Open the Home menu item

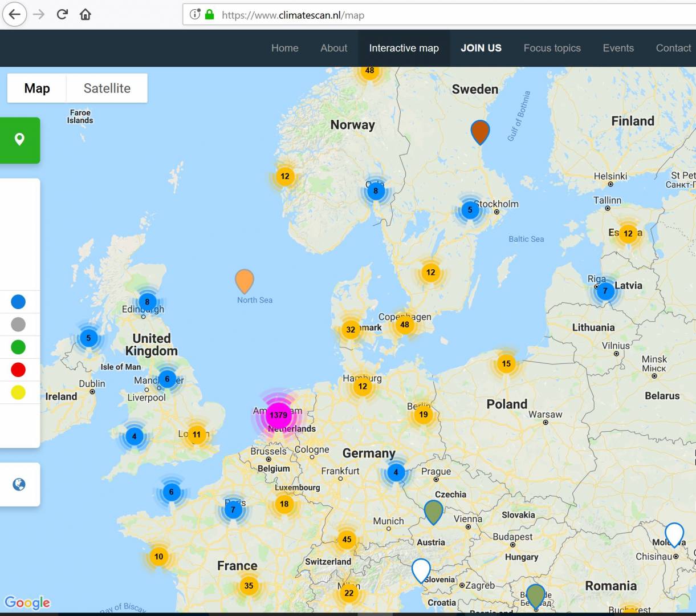(285, 48)
